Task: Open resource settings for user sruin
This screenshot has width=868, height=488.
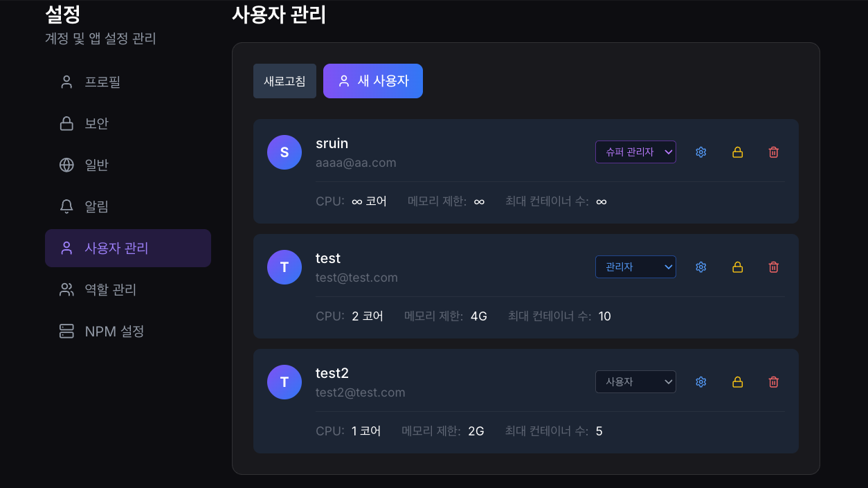Action: tap(700, 152)
